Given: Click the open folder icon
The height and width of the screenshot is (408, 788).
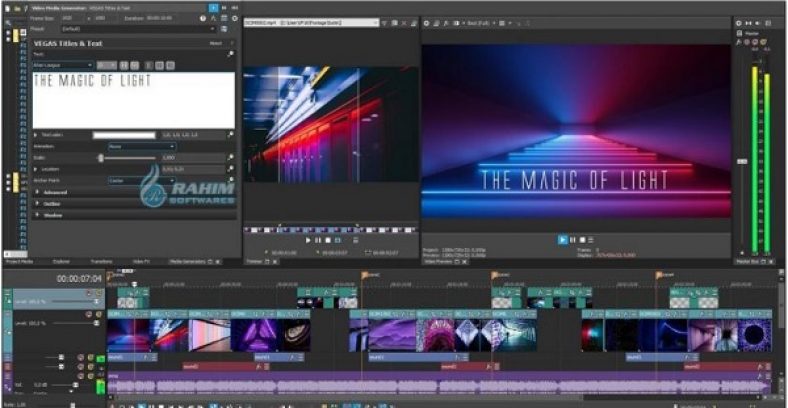Looking at the screenshot, I should point(18,9).
